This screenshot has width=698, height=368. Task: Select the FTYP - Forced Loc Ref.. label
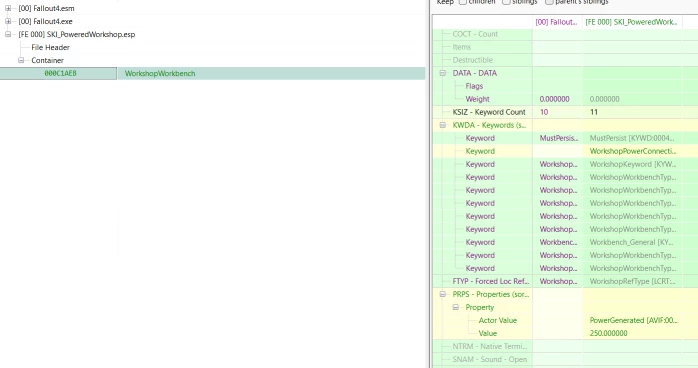tap(491, 281)
